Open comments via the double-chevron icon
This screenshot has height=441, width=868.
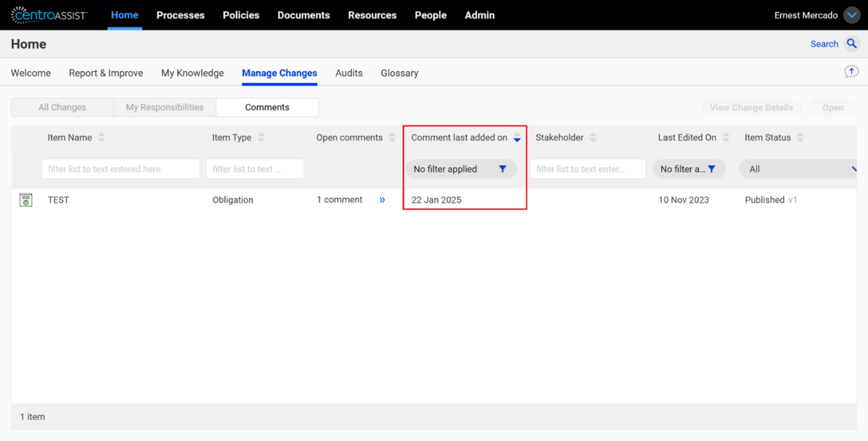pyautogui.click(x=382, y=200)
